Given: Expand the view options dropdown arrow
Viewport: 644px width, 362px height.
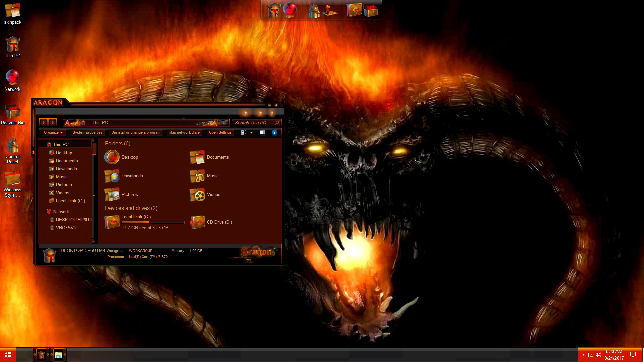Looking at the screenshot, I should (x=251, y=133).
